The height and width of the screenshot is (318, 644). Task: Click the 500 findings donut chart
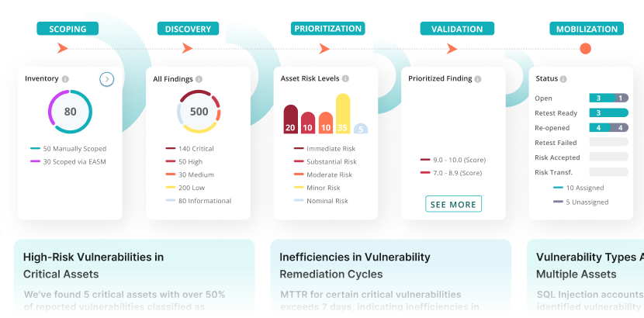point(199,111)
